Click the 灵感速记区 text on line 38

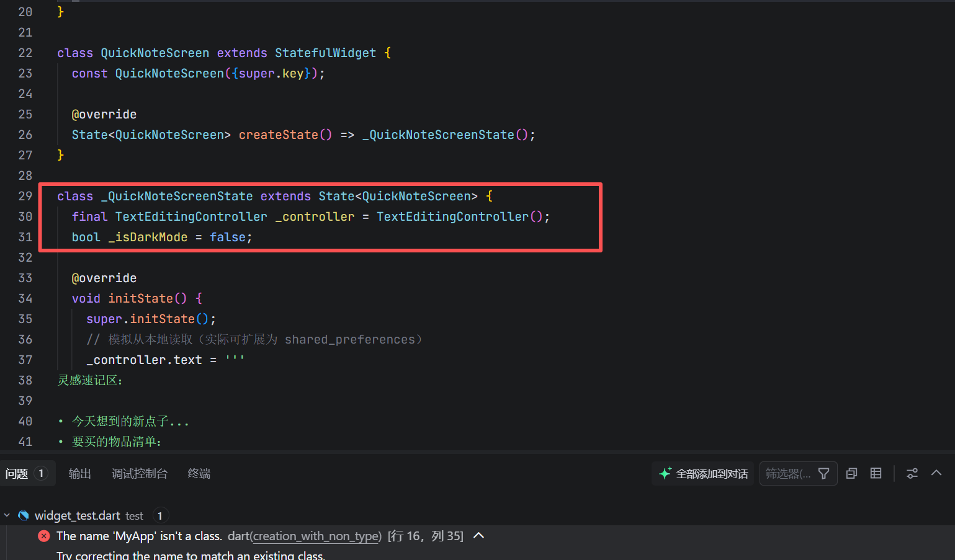pyautogui.click(x=91, y=380)
